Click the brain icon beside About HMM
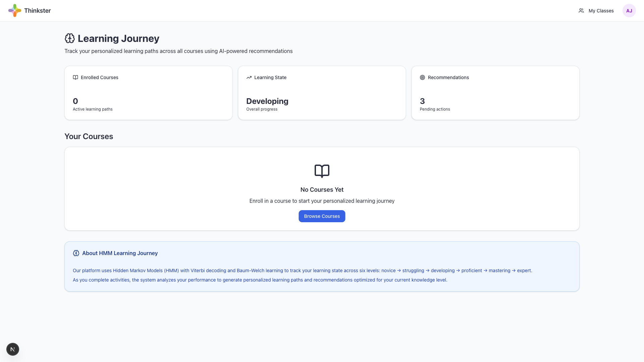Viewport: 644px width, 362px height. [76, 253]
